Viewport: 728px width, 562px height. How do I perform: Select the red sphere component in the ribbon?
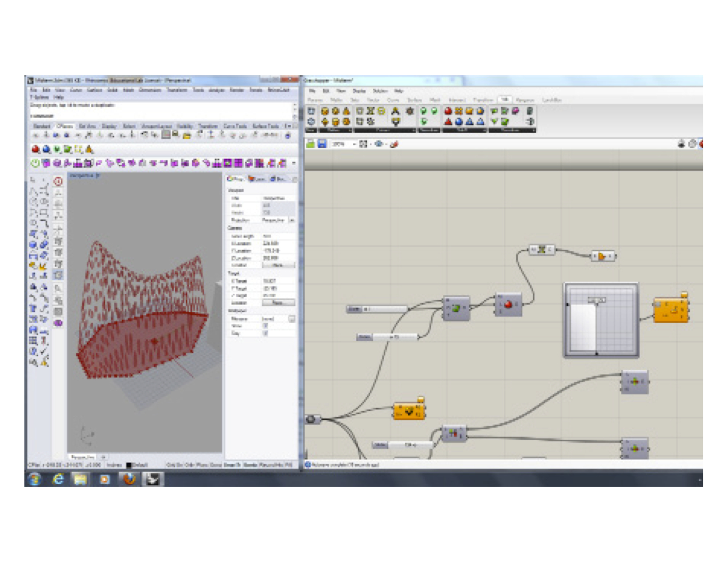point(448,111)
